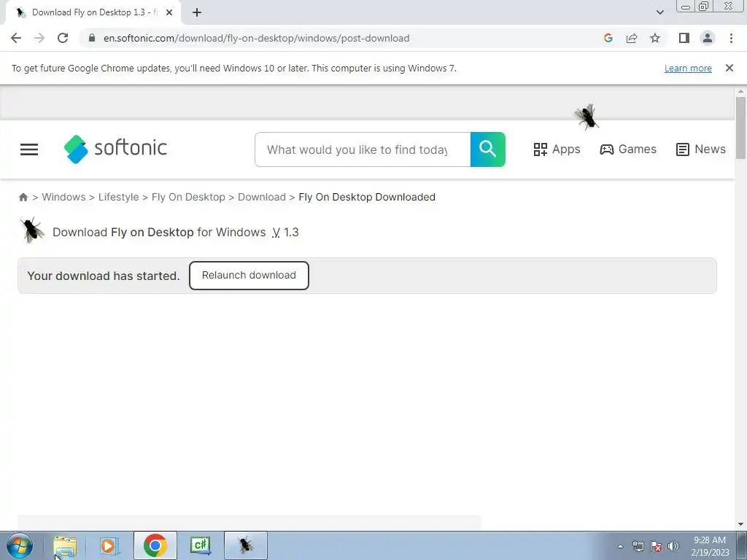Screen dimensions: 747x560
Task: Click the Google icon in address bar
Action: pyautogui.click(x=608, y=38)
